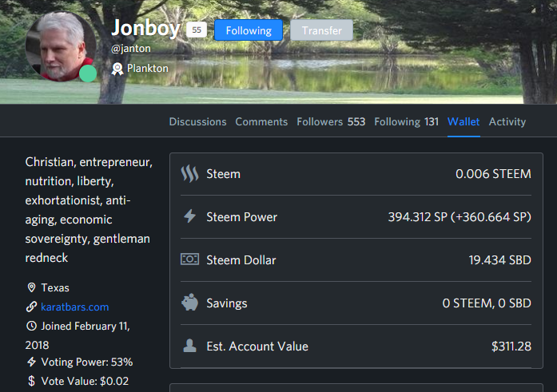Click the @janton username
This screenshot has width=557, height=392.
[x=131, y=49]
